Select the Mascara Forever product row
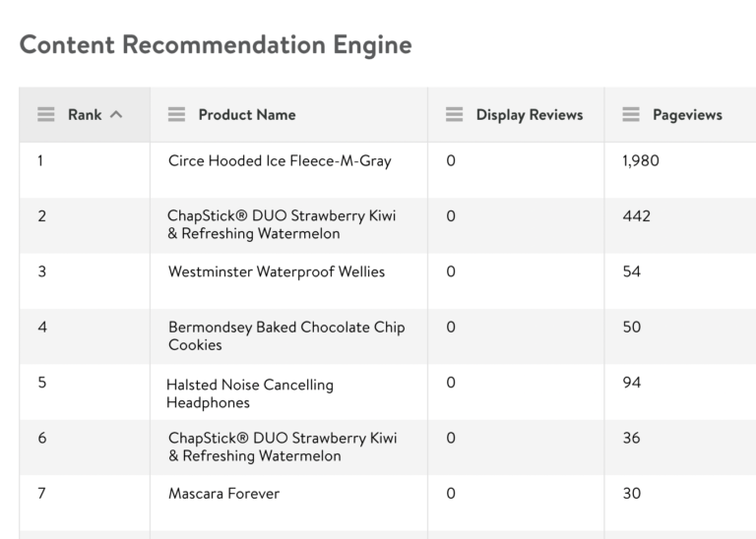Screen dimensions: 756x539 [x=223, y=494]
